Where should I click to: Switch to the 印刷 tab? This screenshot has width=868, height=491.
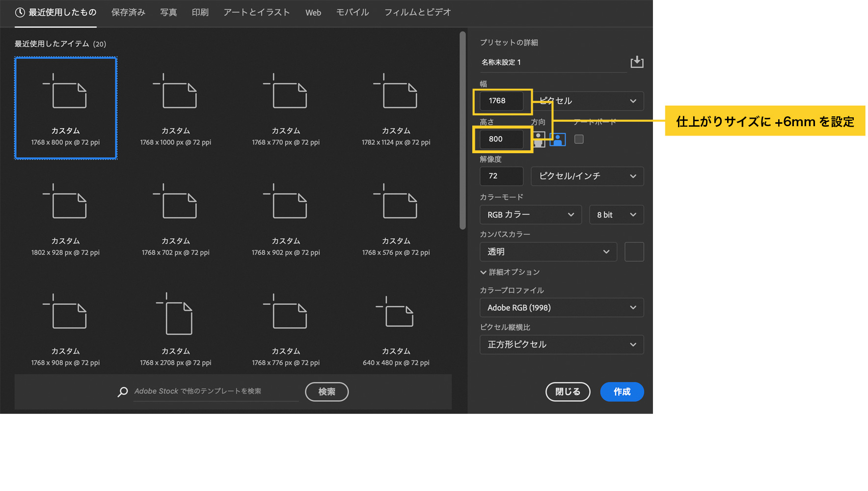pyautogui.click(x=200, y=12)
